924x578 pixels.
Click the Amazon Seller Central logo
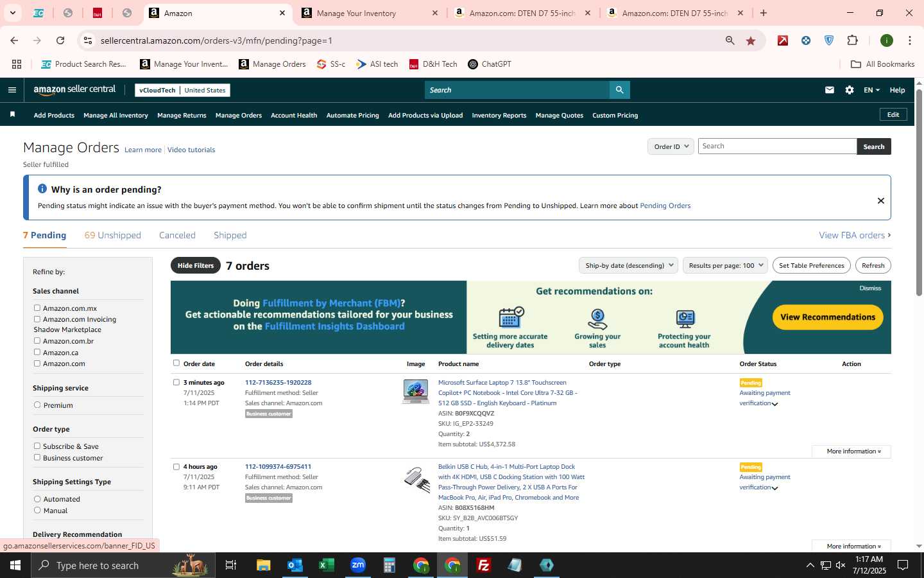(74, 90)
